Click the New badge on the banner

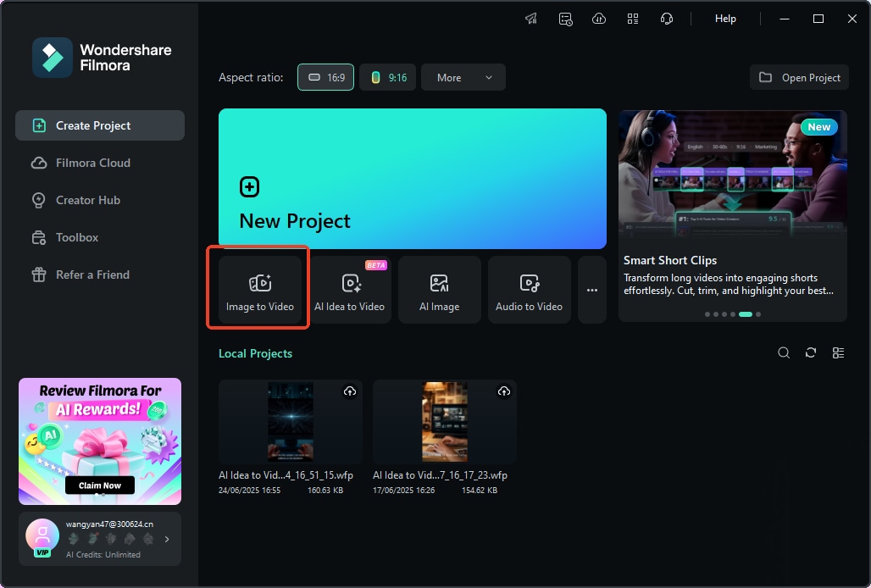click(x=818, y=126)
